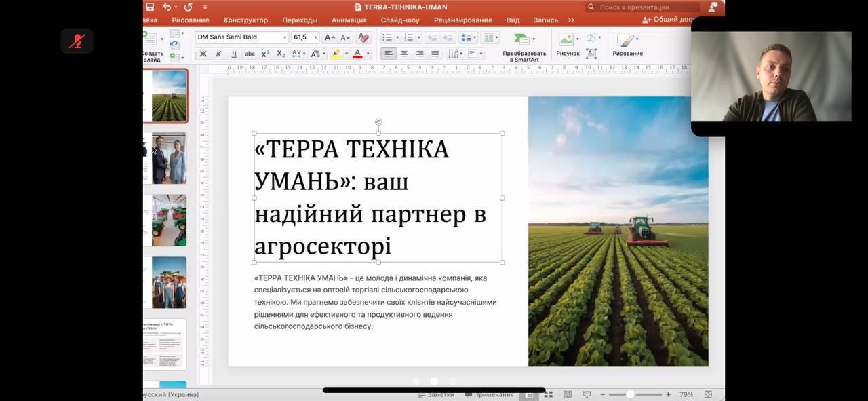Viewport: 868px width, 401px height.
Task: Apply the red font color
Action: click(x=357, y=54)
